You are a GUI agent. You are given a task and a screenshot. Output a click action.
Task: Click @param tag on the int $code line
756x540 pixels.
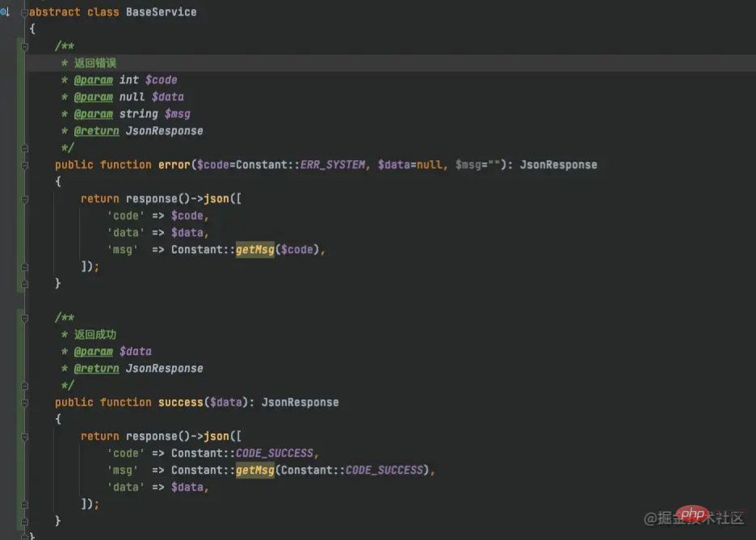click(x=94, y=80)
